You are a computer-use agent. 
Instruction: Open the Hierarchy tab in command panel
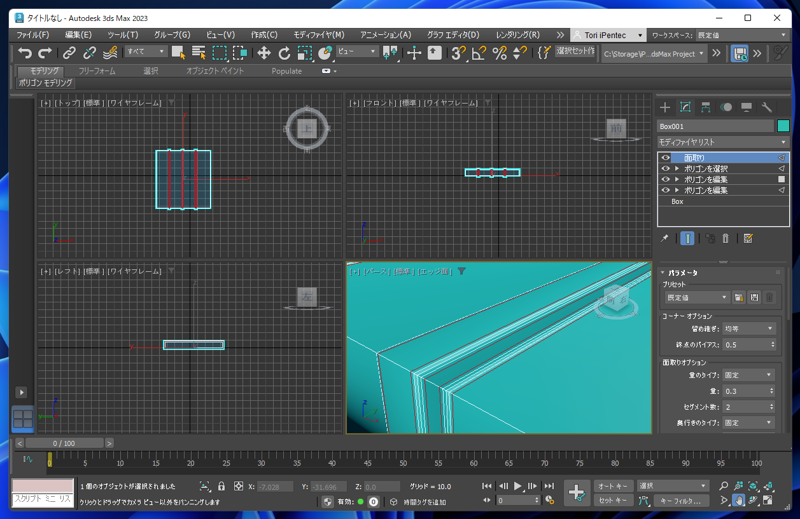[706, 107]
